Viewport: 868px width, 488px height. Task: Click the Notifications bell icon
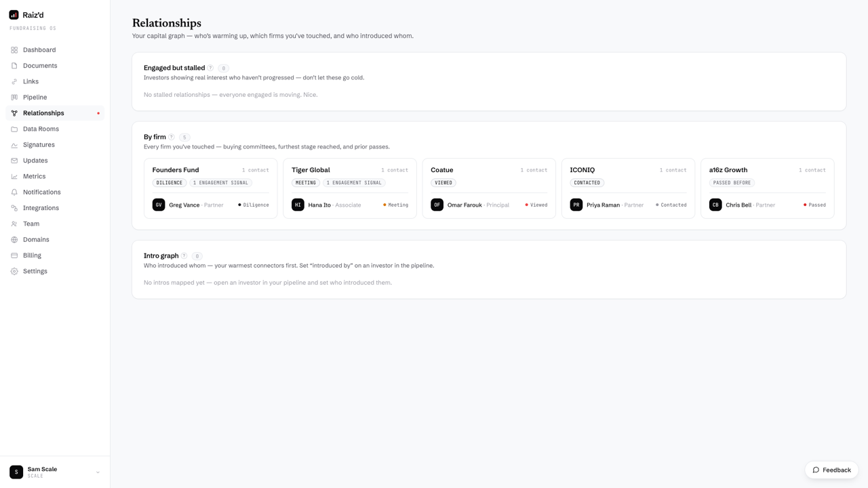coord(14,192)
